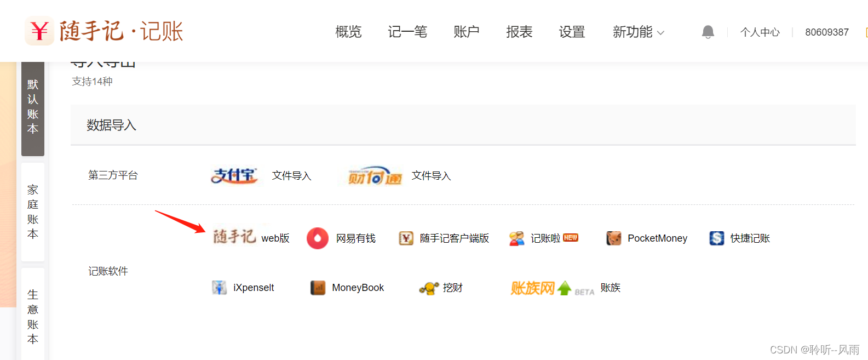Click the 记账软件 label
868x360 pixels.
108,271
